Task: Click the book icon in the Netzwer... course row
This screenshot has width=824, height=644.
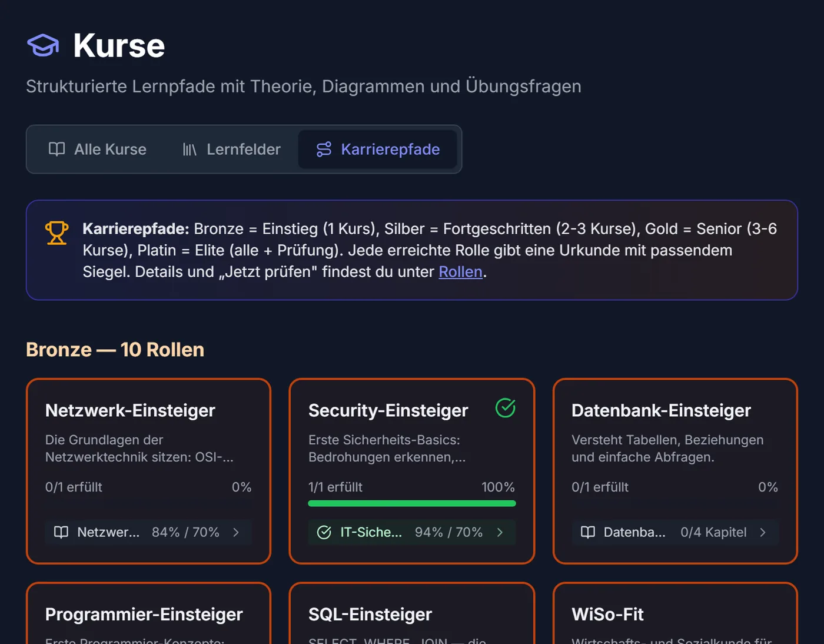Action: tap(61, 532)
